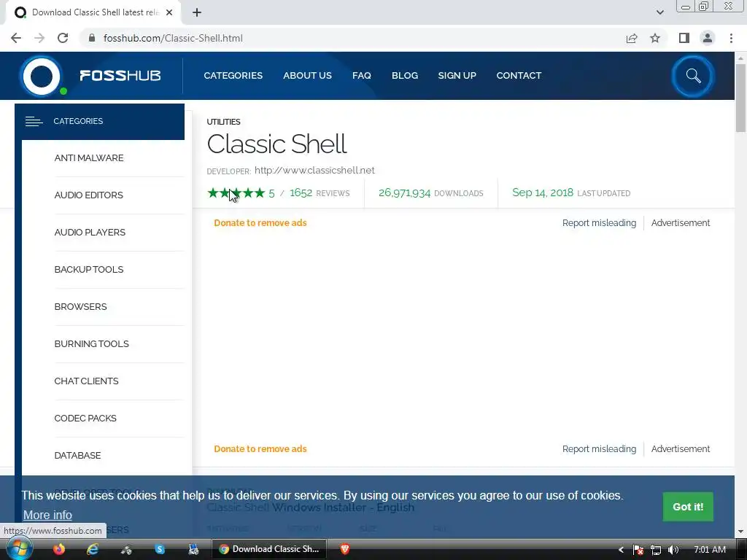Open Skype from the taskbar
The image size is (747, 560).
pos(160,549)
